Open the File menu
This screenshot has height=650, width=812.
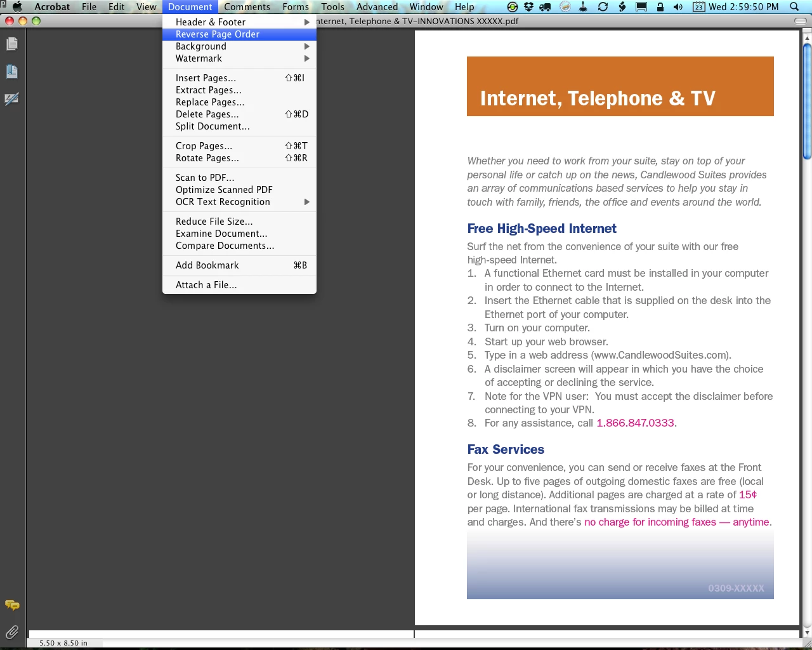point(89,6)
